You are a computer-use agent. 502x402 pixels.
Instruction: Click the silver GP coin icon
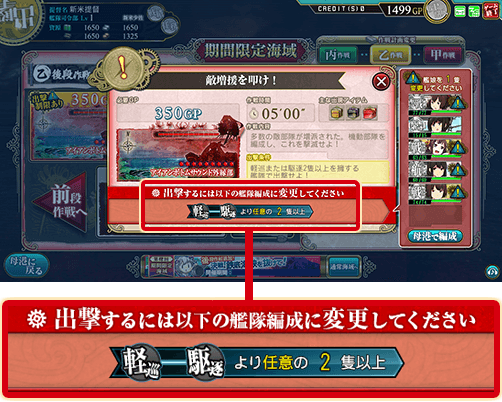[x=437, y=11]
